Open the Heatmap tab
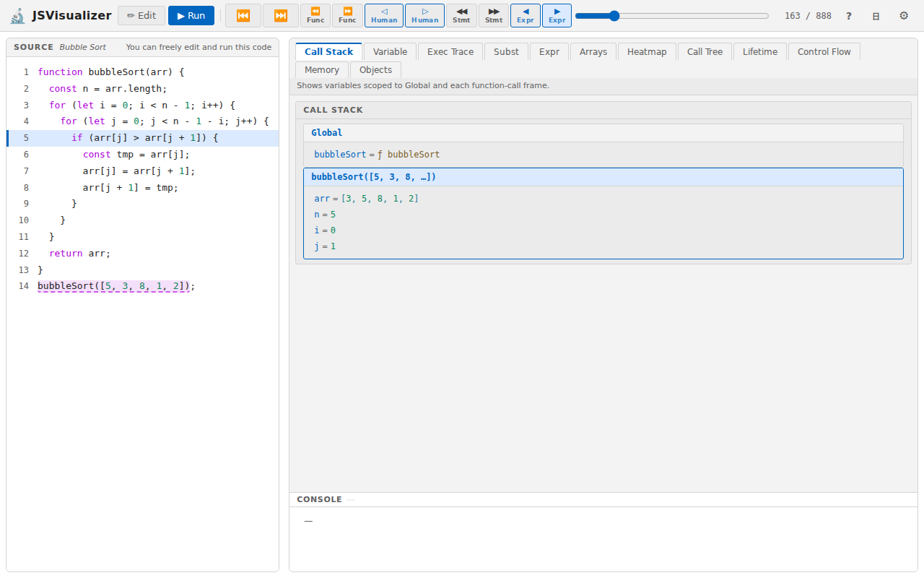Screen dimensions: 924x578 pos(647,51)
